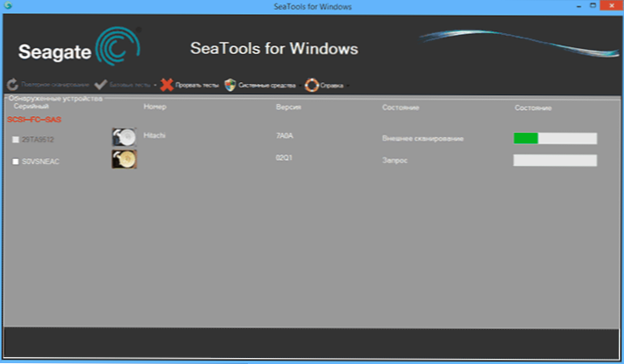Viewport: 624px width, 364px height.
Task: Click the Базовые тесты label
Action: click(130, 85)
